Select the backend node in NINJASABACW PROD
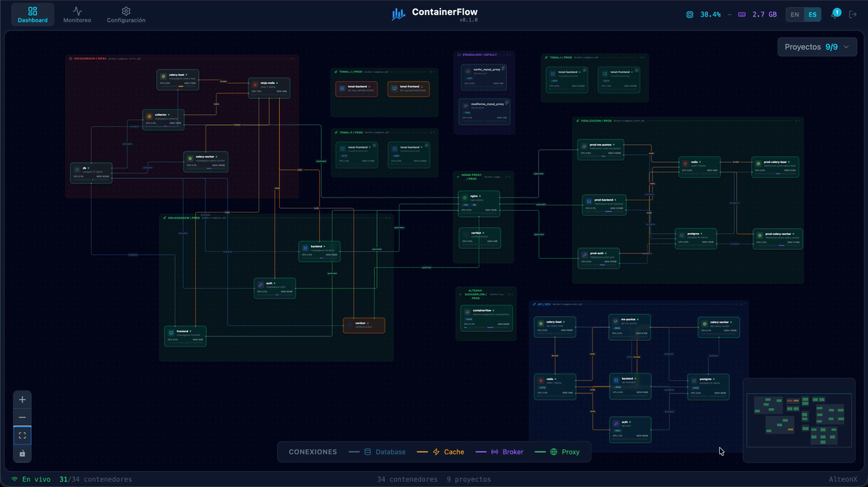 [x=319, y=251]
